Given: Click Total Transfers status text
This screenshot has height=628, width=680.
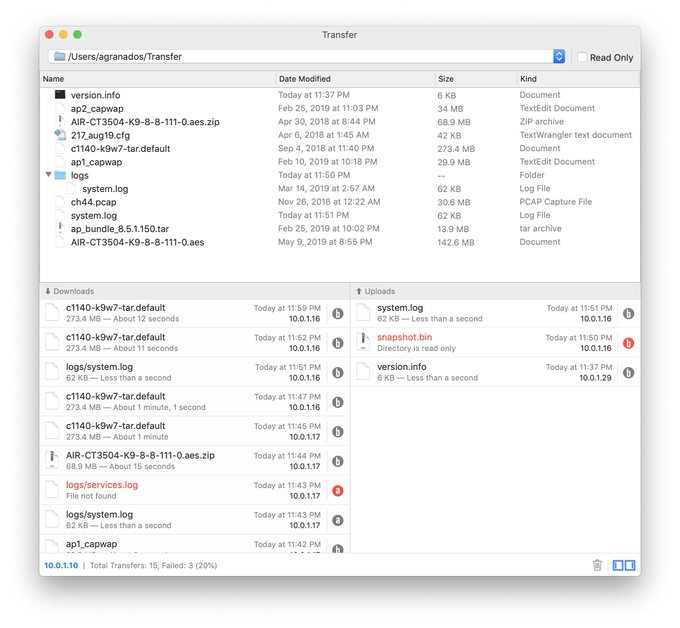Looking at the screenshot, I should 154,566.
